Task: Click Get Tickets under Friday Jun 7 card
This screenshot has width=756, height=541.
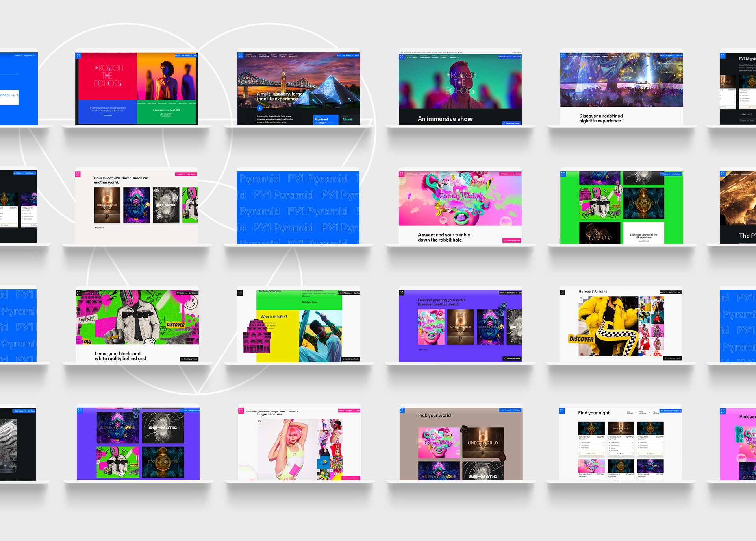Action: click(650, 454)
